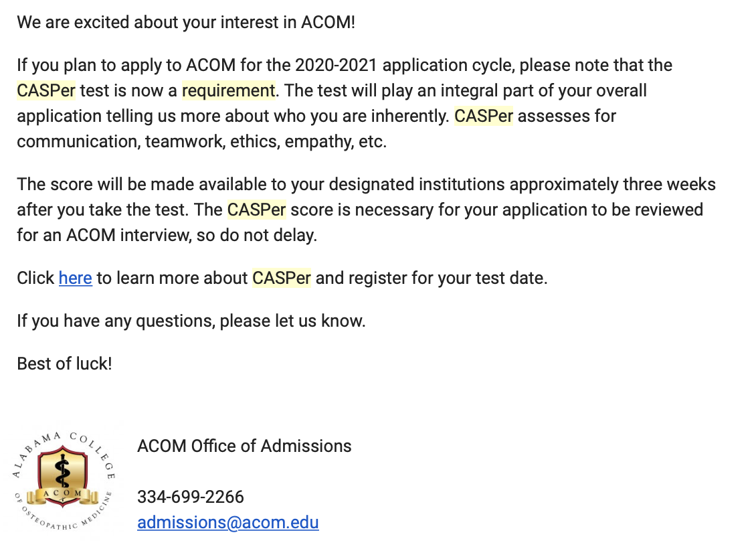756x545 pixels.
Task: Click highlighted "CASPer" after "learn more about"
Action: coord(282,278)
